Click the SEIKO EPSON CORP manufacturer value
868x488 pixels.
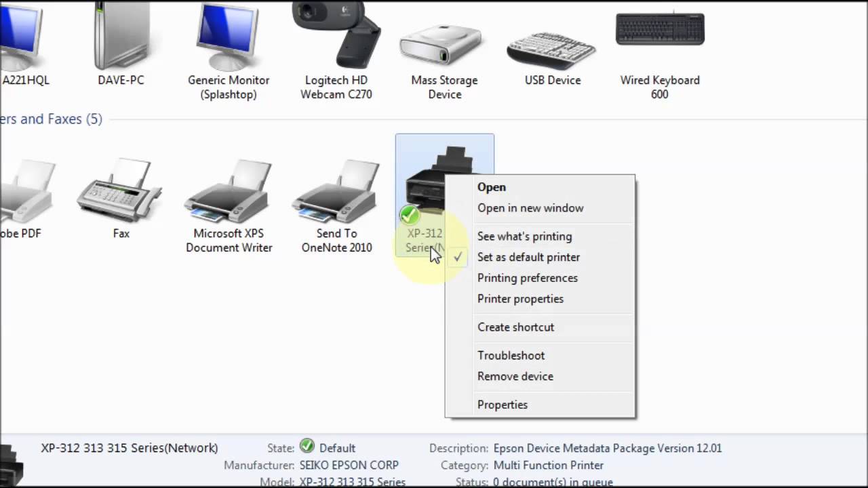coord(349,466)
